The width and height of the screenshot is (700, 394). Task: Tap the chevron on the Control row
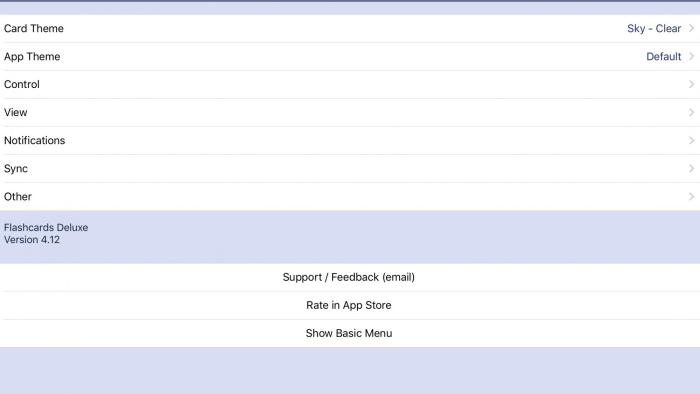(x=691, y=84)
